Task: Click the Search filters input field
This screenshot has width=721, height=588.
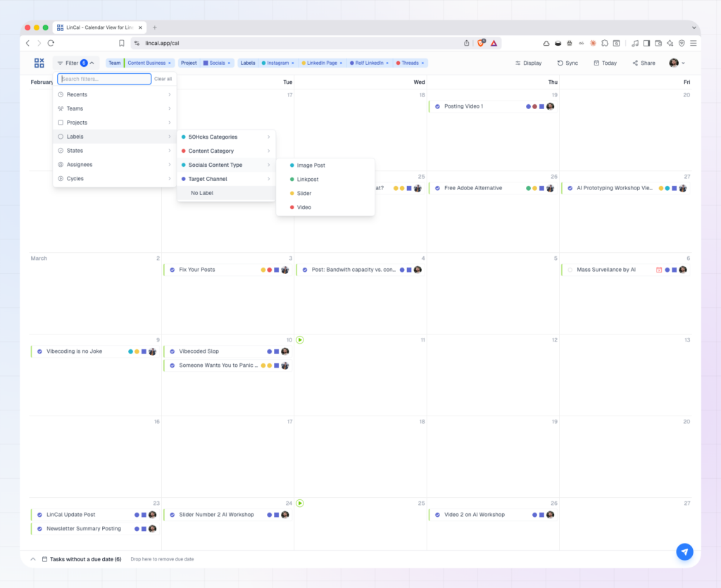Action: click(x=104, y=80)
